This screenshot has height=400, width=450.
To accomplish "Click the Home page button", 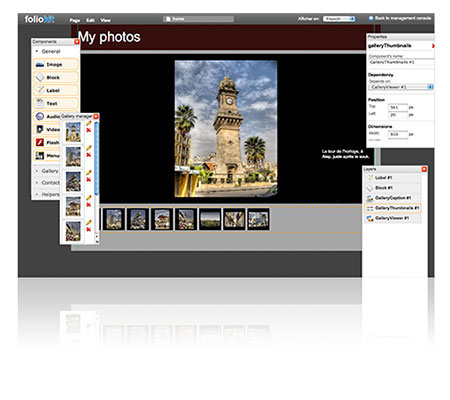I will pyautogui.click(x=198, y=19).
